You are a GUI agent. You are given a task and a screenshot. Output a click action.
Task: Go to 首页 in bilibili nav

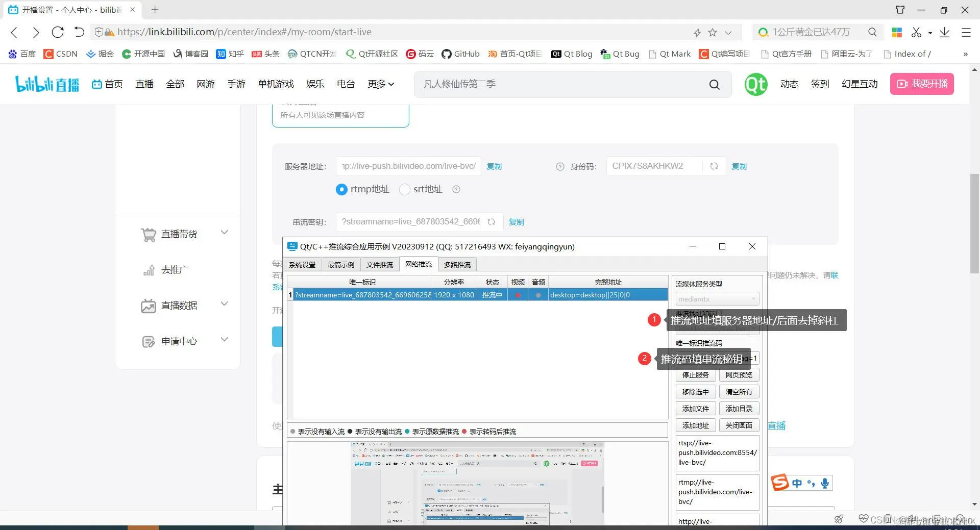[108, 84]
